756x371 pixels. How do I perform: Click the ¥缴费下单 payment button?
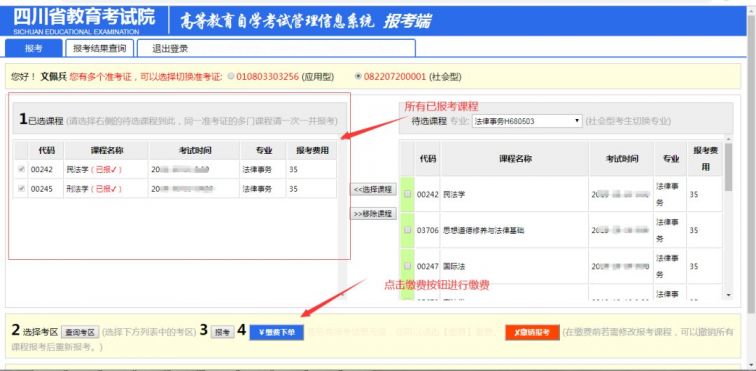pyautogui.click(x=276, y=332)
